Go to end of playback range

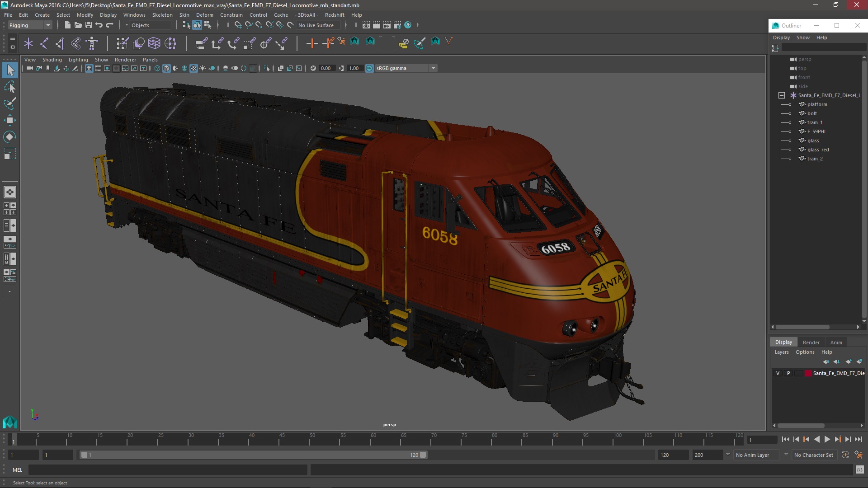[858, 439]
